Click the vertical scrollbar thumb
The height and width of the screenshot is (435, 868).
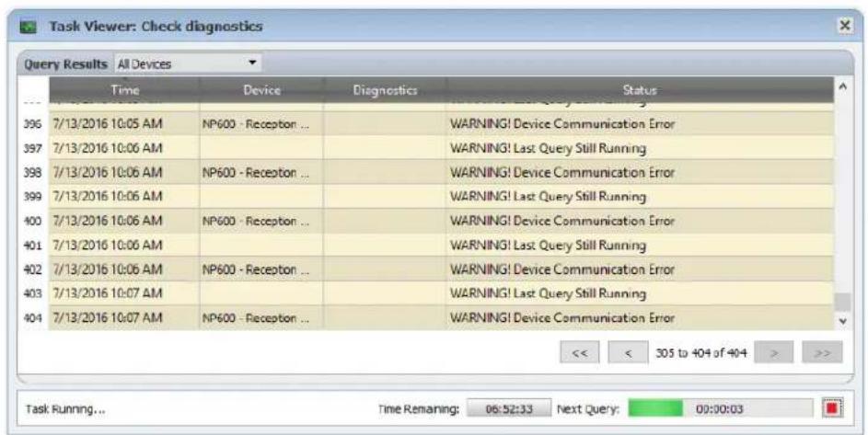[x=842, y=303]
